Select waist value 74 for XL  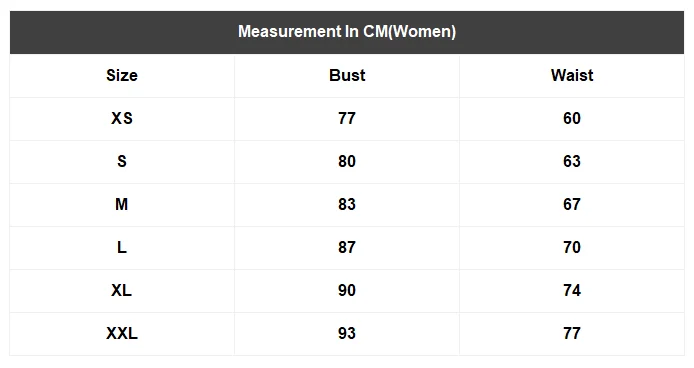pos(572,290)
